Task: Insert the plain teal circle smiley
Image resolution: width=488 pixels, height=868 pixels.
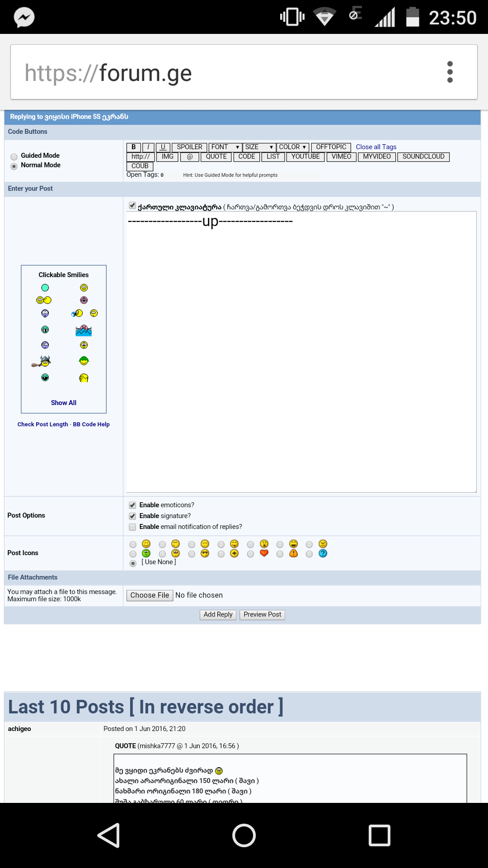Action: point(45,288)
